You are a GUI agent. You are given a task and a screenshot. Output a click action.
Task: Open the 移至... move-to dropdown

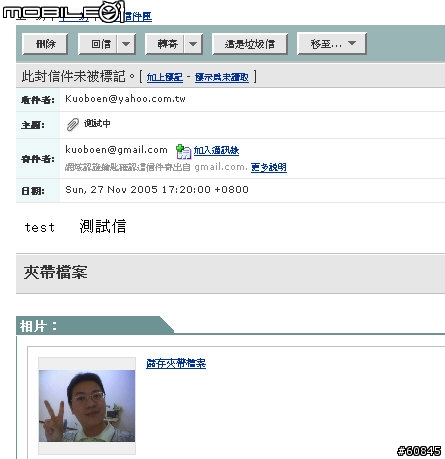(332, 44)
